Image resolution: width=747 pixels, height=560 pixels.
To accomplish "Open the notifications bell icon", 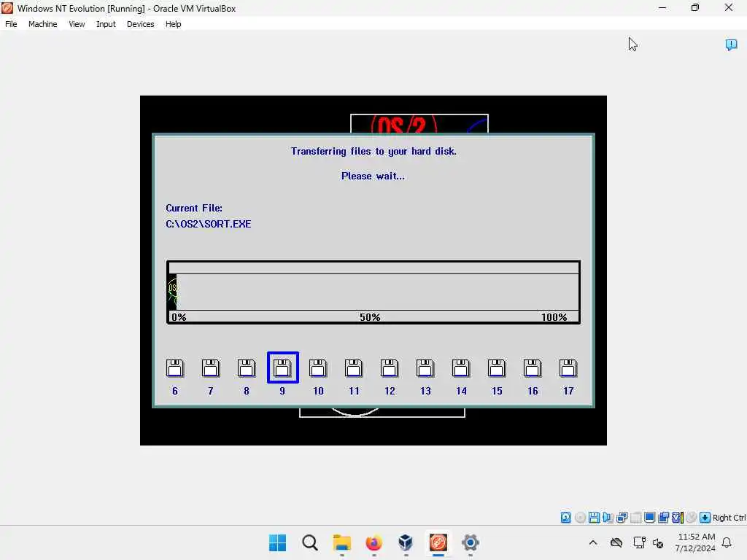I will click(x=727, y=542).
